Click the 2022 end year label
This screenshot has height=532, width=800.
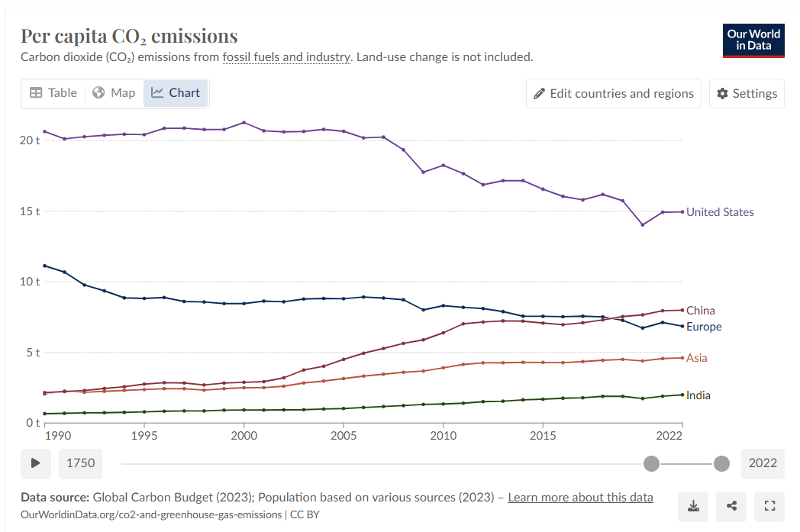click(x=762, y=463)
